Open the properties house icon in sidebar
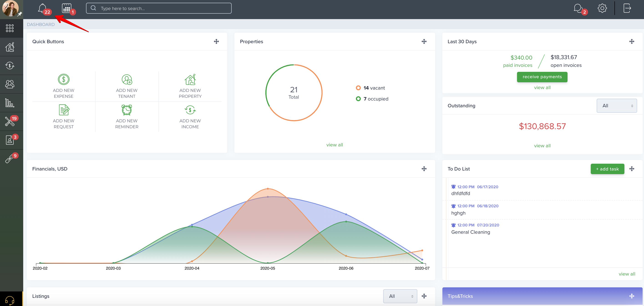The height and width of the screenshot is (306, 644). pyautogui.click(x=10, y=47)
